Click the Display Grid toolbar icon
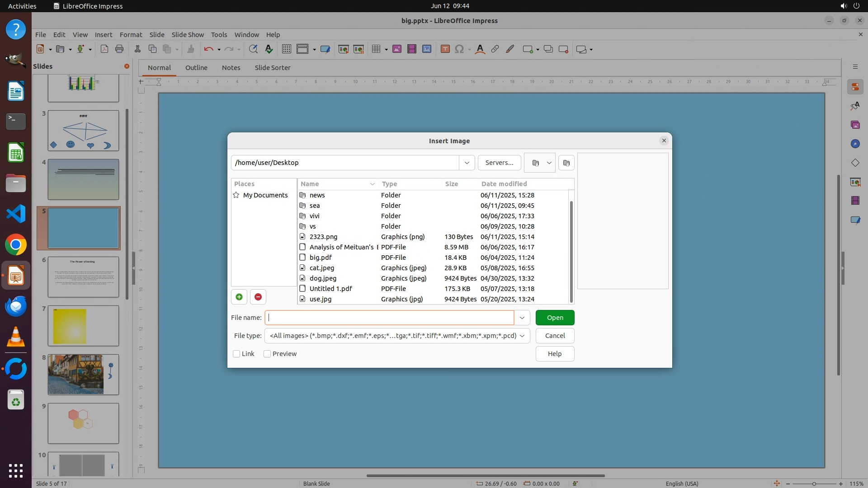 [286, 49]
